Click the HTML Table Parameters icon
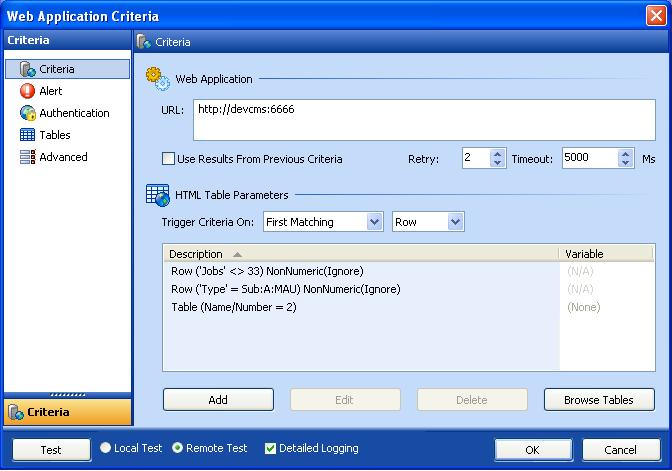Image resolution: width=672 pixels, height=471 pixels. click(x=158, y=195)
